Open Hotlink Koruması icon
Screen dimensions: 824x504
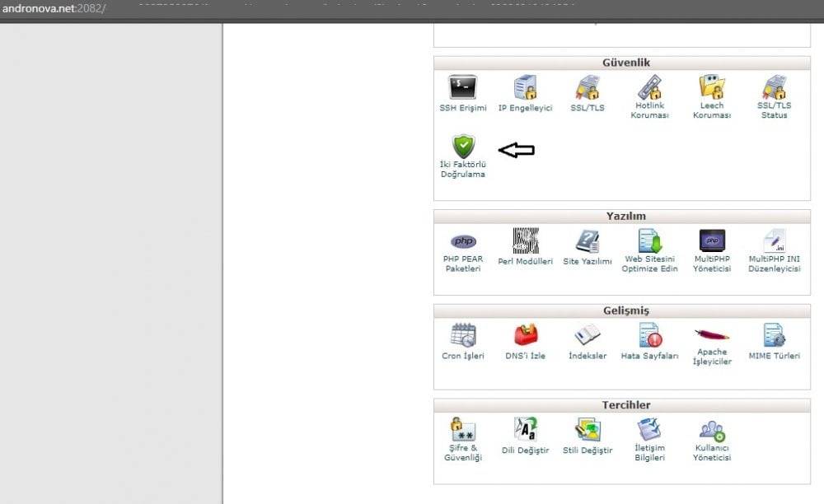pyautogui.click(x=649, y=86)
